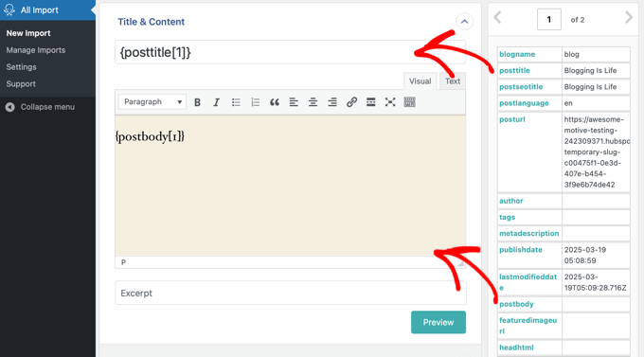Align text center
Image resolution: width=644 pixels, height=357 pixels.
pyautogui.click(x=313, y=102)
